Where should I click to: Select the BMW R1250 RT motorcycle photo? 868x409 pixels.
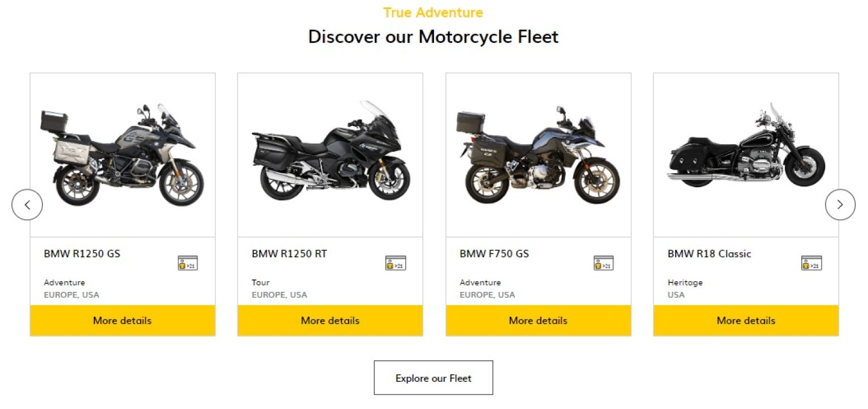(330, 153)
